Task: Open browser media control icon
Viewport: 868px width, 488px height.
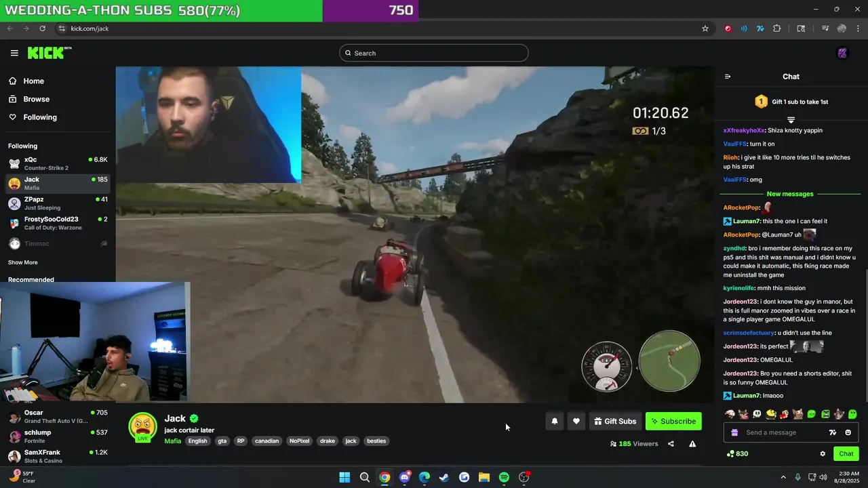Action: (825, 28)
